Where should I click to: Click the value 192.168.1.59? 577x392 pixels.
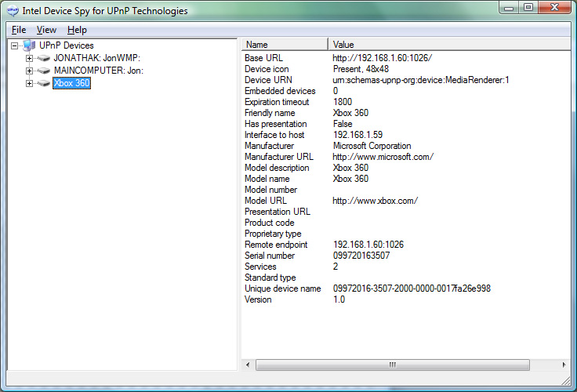click(x=357, y=135)
